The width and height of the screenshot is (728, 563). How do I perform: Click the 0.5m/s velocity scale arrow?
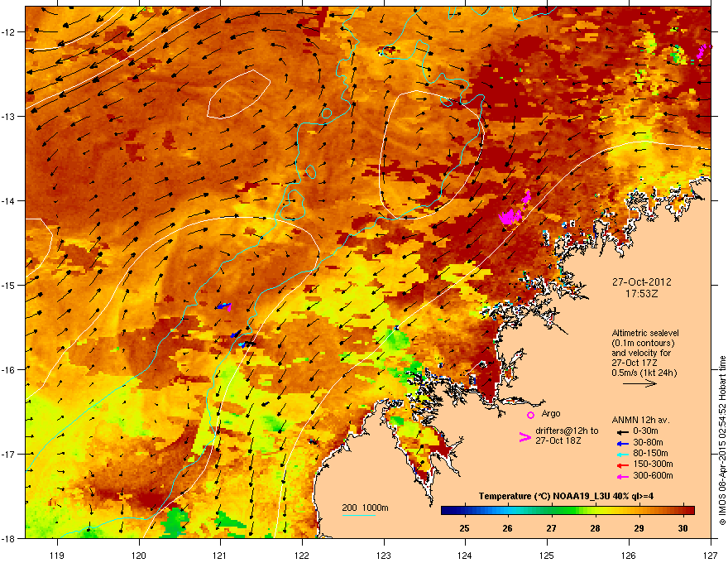pos(639,383)
